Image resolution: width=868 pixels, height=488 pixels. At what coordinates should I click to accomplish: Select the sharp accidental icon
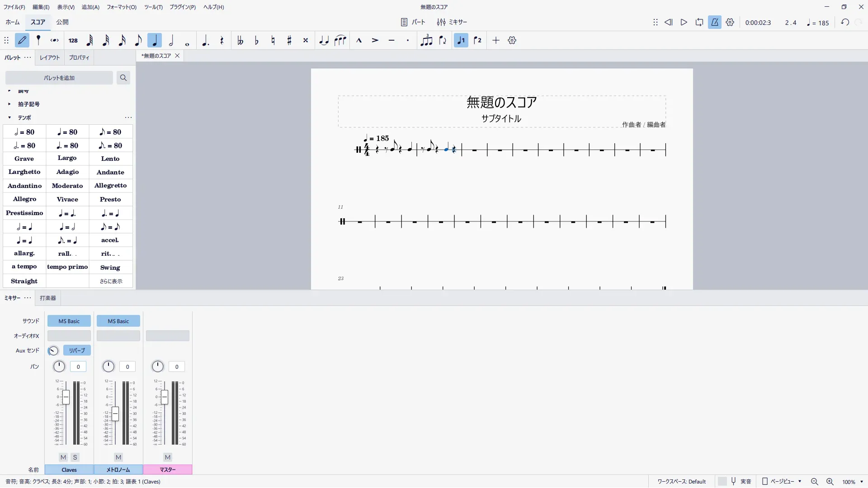[289, 41]
